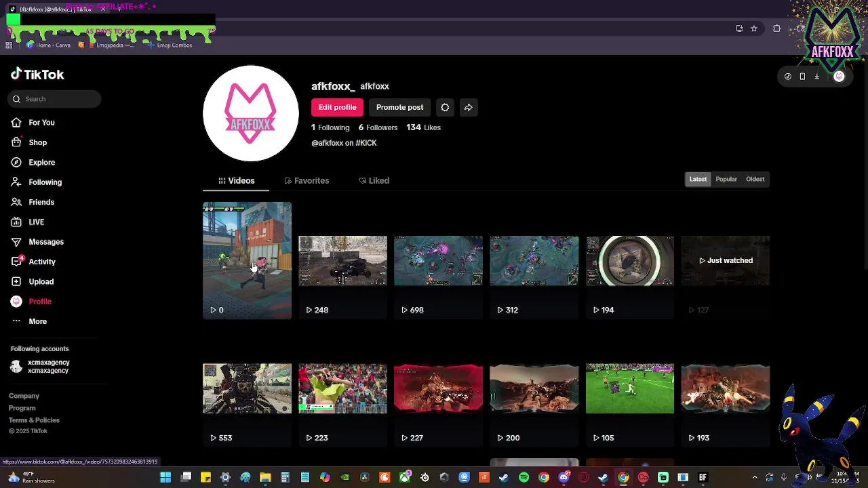Expand the Company footer section
This screenshot has width=868, height=488.
pyautogui.click(x=24, y=396)
